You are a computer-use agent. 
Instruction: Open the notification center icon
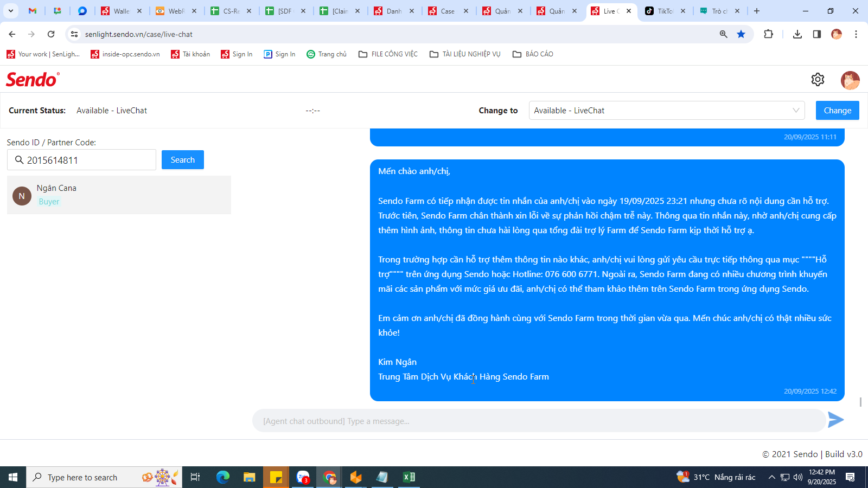850,477
